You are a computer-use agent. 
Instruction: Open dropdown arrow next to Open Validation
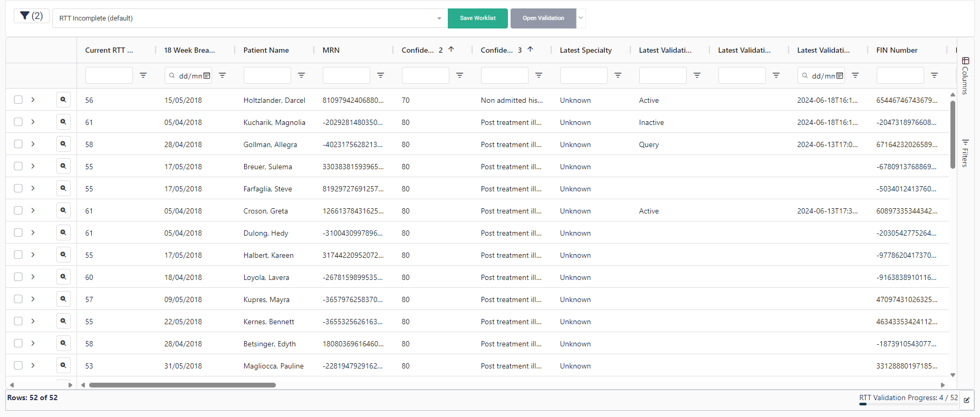click(581, 18)
